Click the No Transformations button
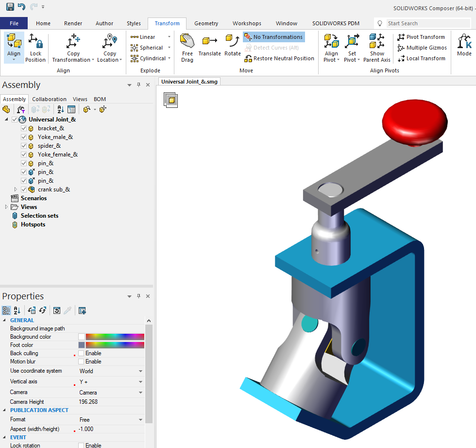This screenshot has width=476, height=448. tap(273, 37)
